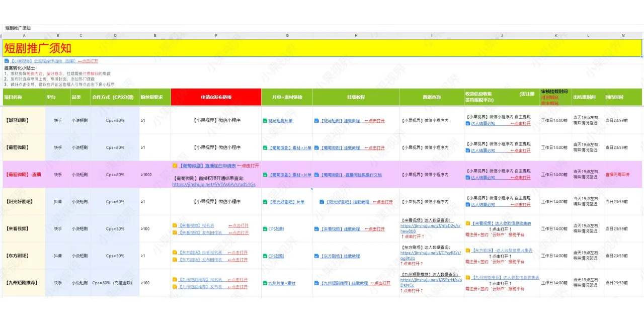Click yellow form icon beside 葡萄微剧 直播加白申请表

pyautogui.click(x=175, y=166)
